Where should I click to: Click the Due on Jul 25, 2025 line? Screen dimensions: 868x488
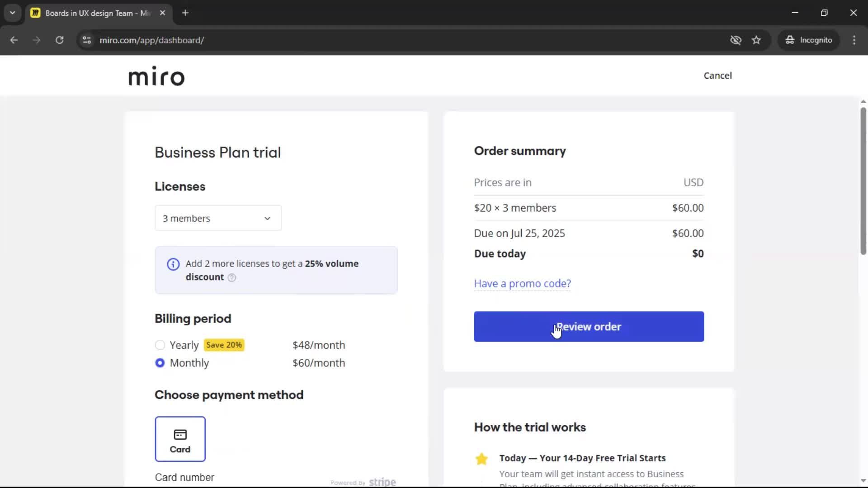pos(589,233)
